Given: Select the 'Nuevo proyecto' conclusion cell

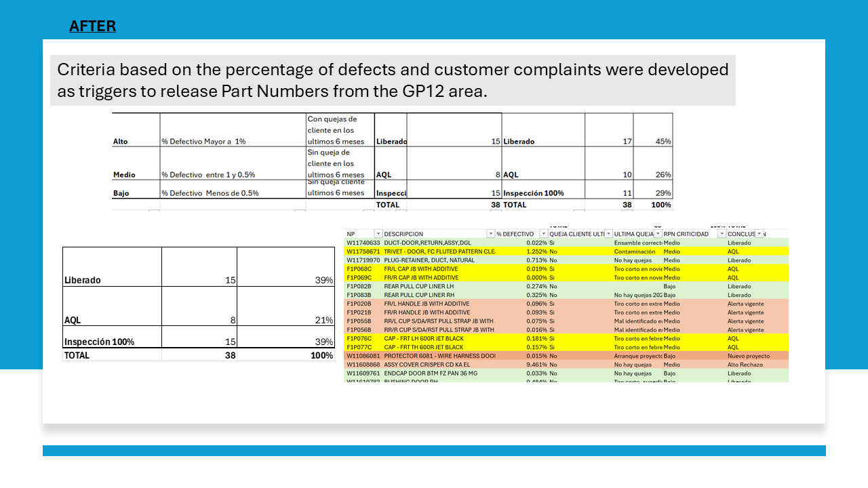Looking at the screenshot, I should click(x=749, y=356).
